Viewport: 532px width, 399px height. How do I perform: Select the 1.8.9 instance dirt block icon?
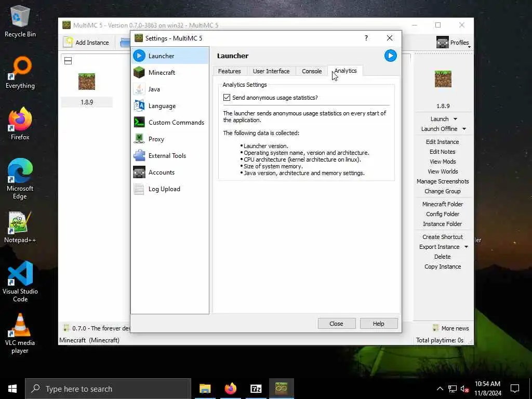[x=87, y=82]
